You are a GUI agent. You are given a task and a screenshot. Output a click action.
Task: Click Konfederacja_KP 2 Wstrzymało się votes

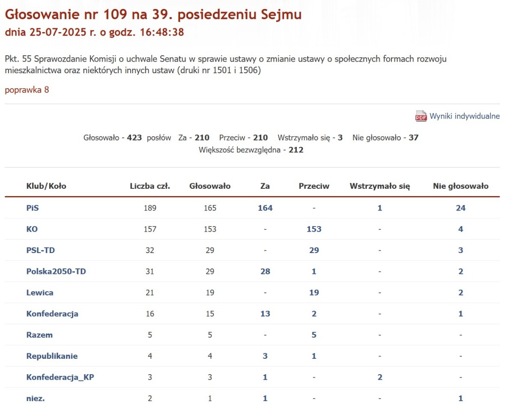380,377
